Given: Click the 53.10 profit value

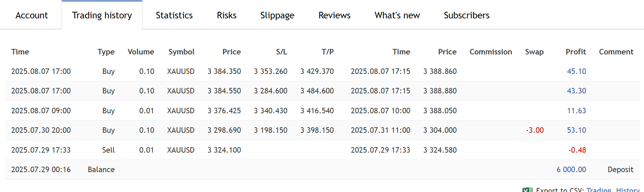Looking at the screenshot, I should (x=576, y=130).
